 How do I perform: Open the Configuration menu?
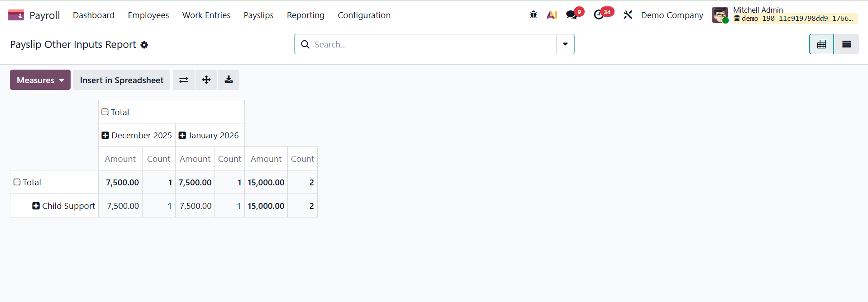tap(364, 15)
